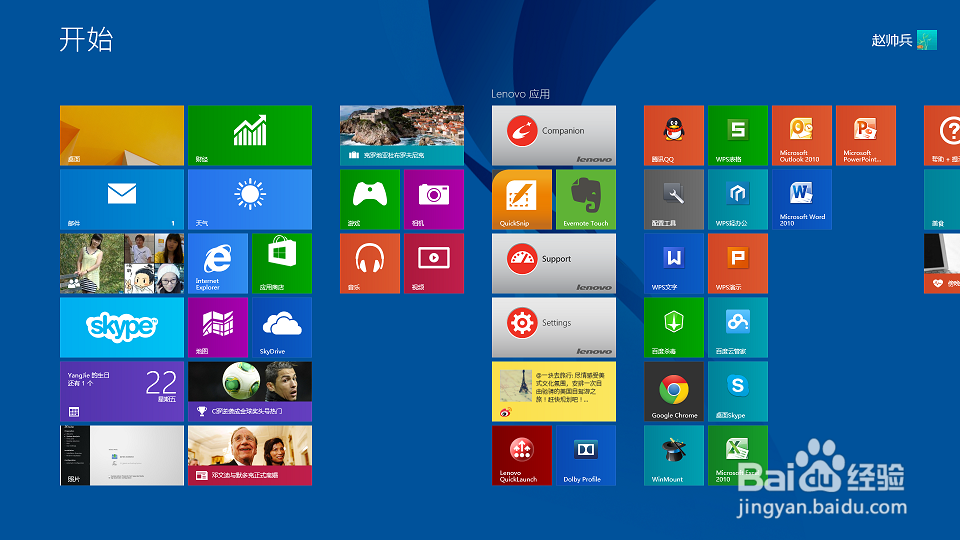Open the Weather (天气) sun tile
The width and height of the screenshot is (960, 540).
(250, 200)
